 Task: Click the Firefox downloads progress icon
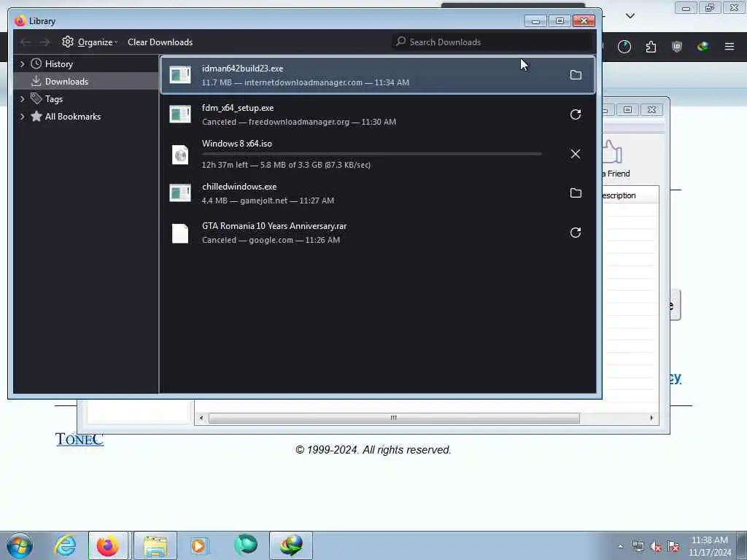tap(624, 46)
